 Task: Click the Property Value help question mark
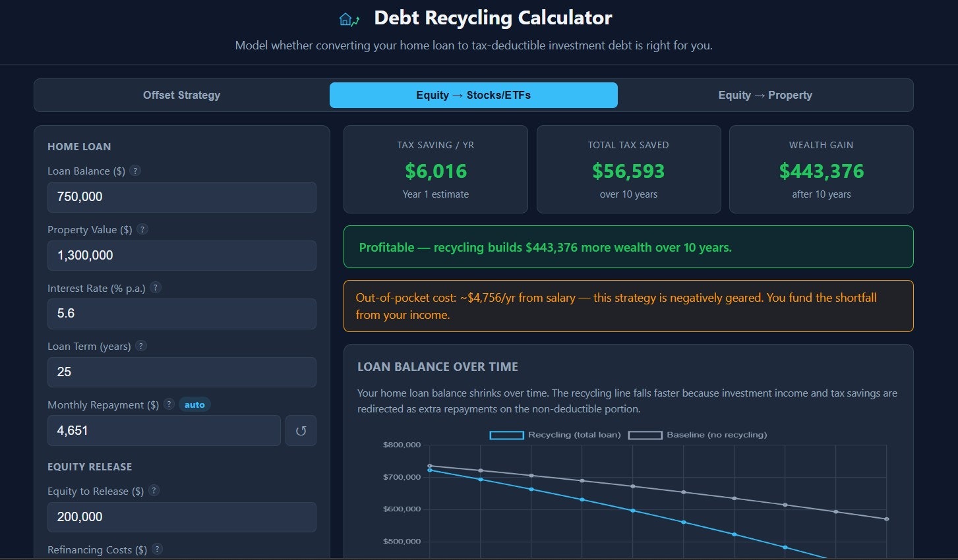[142, 229]
